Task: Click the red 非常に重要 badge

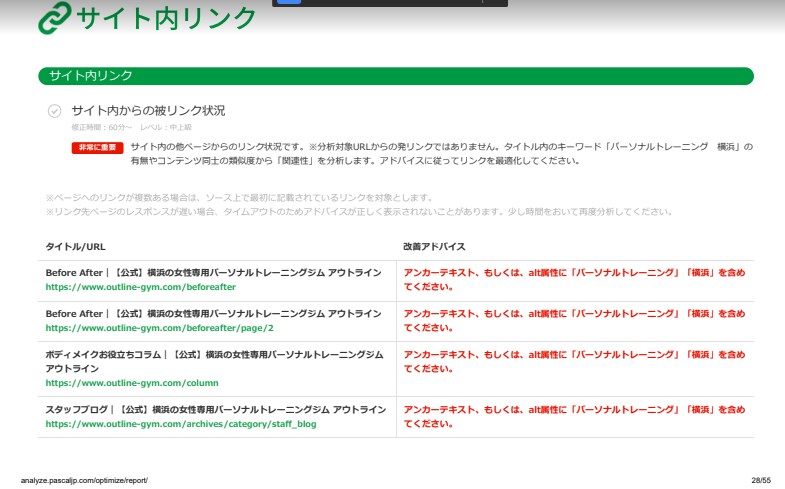Action: pos(97,148)
